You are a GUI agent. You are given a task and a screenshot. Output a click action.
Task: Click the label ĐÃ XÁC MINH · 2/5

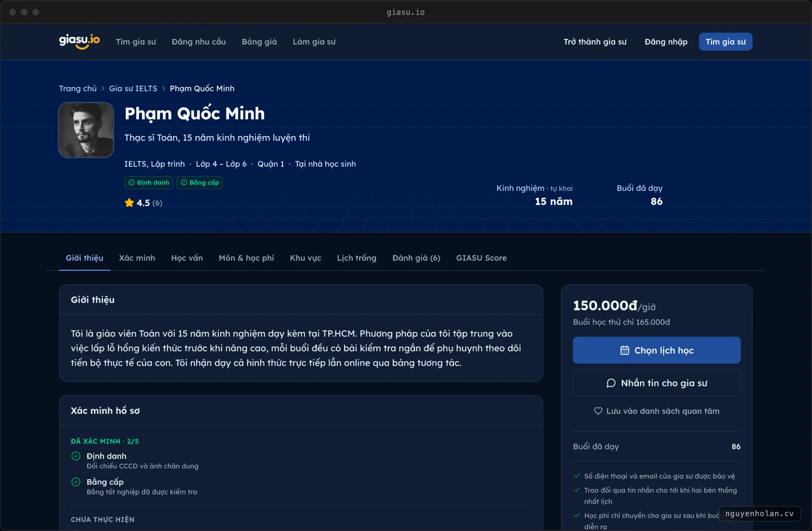coord(105,441)
